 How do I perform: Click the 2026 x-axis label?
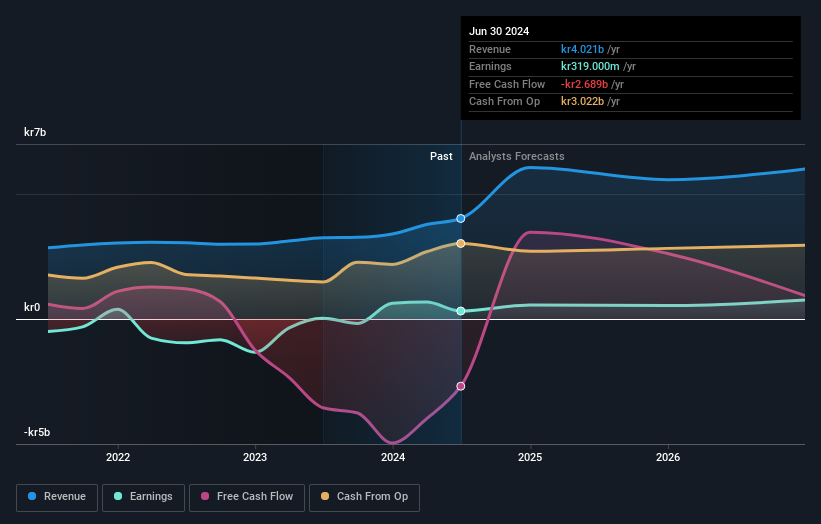(668, 457)
